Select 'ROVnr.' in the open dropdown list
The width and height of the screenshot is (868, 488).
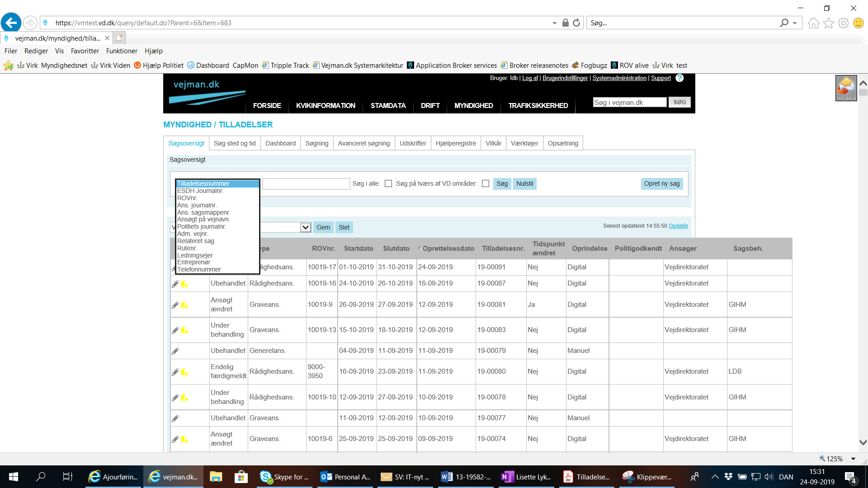(x=188, y=198)
